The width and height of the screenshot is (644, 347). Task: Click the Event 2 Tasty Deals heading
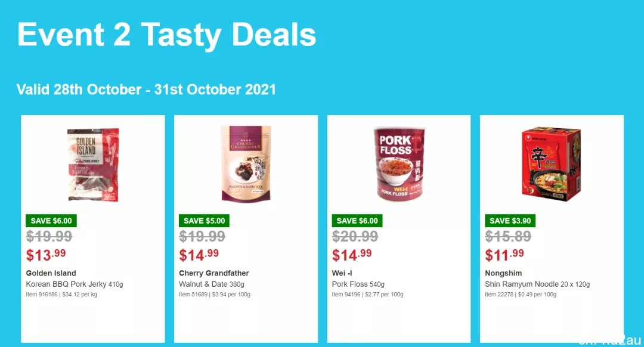point(167,35)
